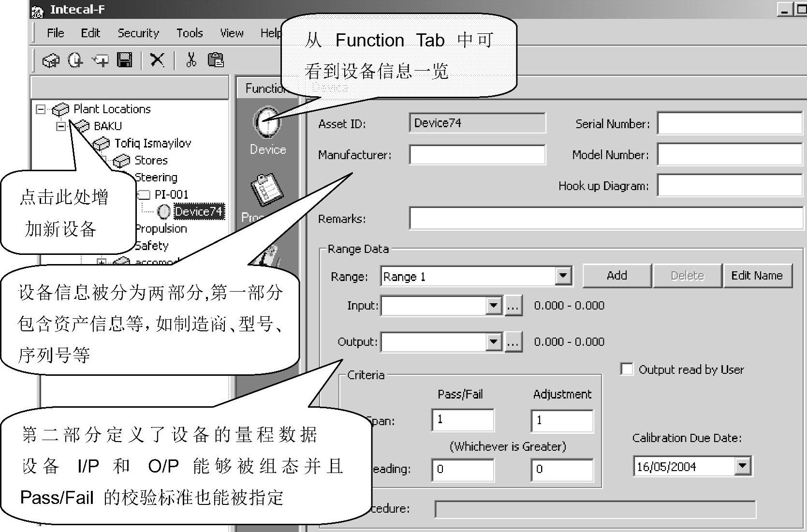The width and height of the screenshot is (807, 532).
Task: Select the BAKU tree item
Action: click(x=107, y=126)
